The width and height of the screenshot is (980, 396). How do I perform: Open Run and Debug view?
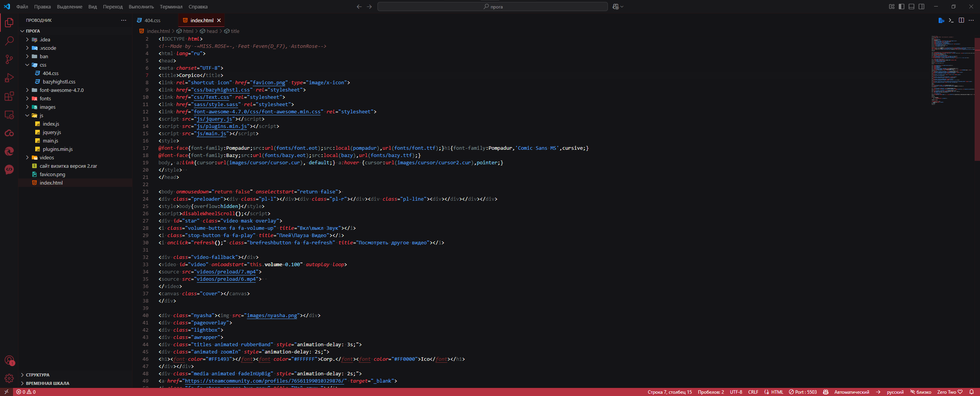[x=9, y=78]
